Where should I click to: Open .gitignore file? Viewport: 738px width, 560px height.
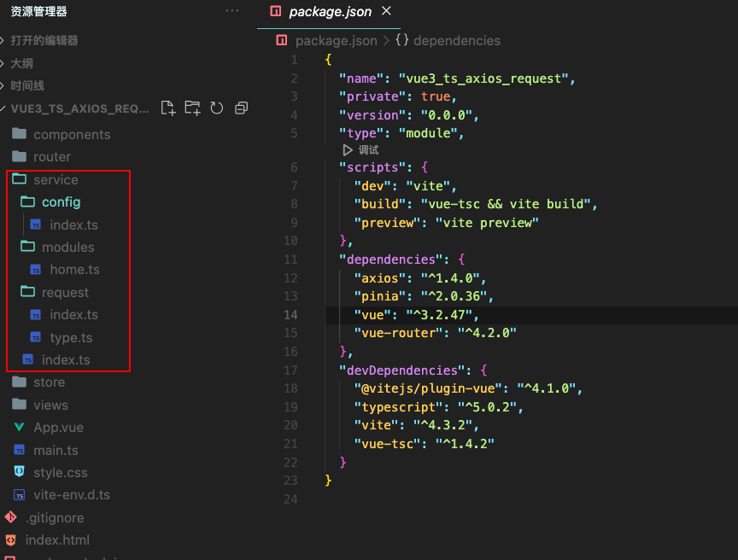click(55, 517)
